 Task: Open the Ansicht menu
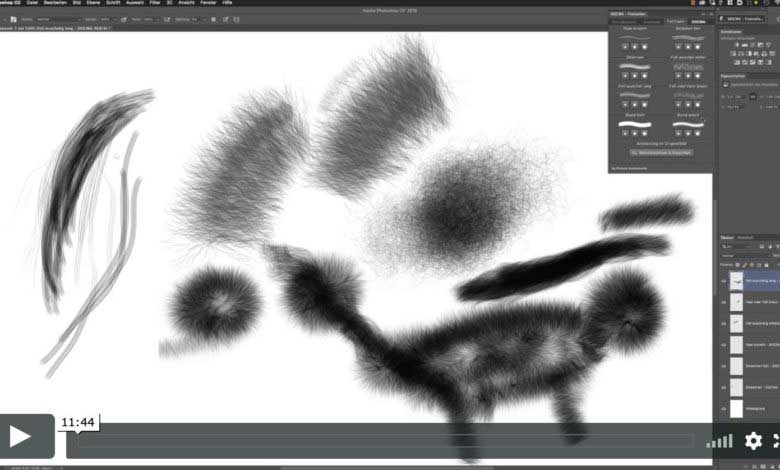pyautogui.click(x=186, y=2)
